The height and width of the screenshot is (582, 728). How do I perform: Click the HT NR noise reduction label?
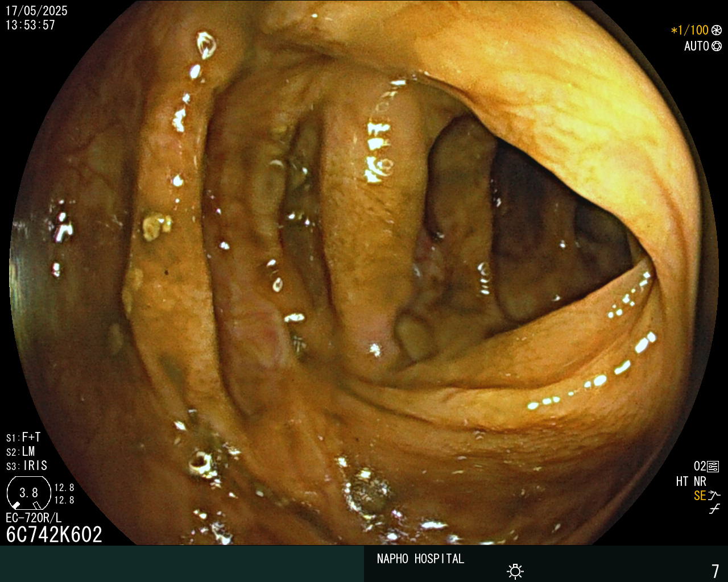[691, 481]
